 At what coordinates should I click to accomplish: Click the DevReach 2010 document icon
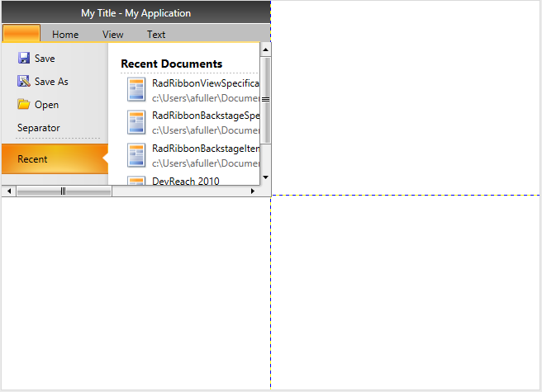click(136, 180)
